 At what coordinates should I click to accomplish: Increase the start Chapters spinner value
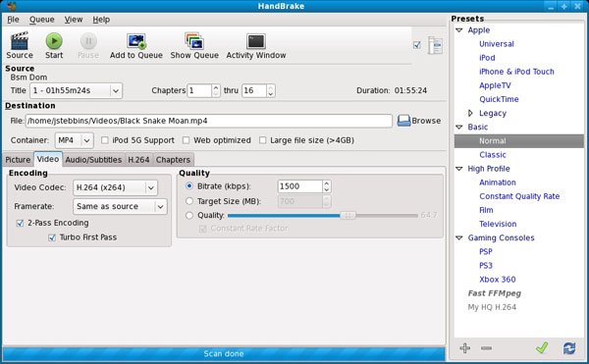pyautogui.click(x=216, y=87)
